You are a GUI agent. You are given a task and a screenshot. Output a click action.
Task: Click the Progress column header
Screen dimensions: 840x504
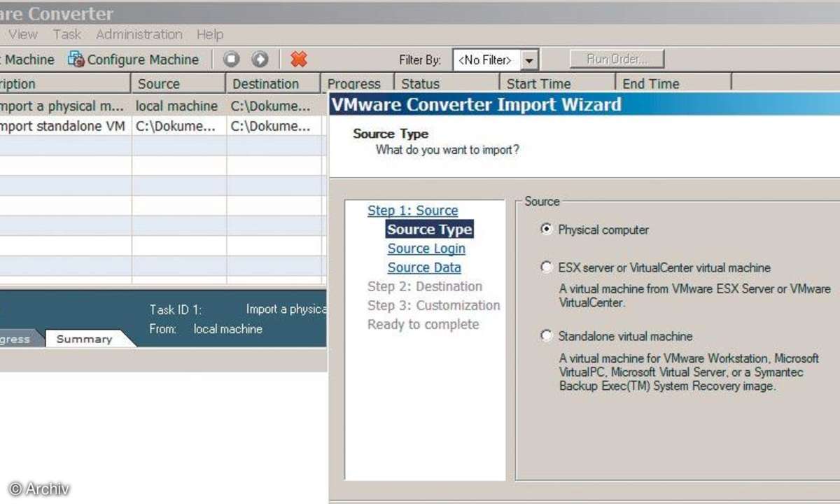(358, 84)
